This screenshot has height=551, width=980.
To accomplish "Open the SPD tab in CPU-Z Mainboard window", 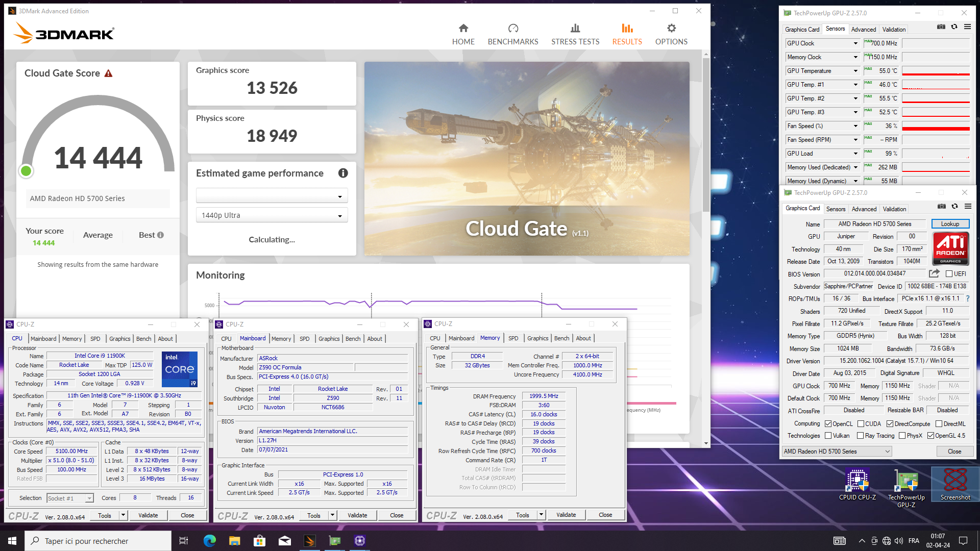I will (x=304, y=339).
